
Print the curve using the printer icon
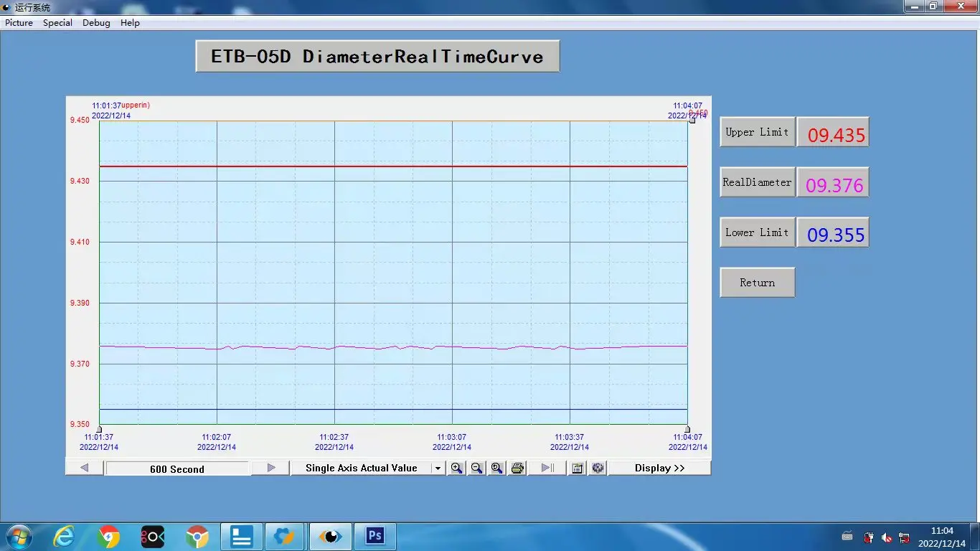click(x=517, y=468)
